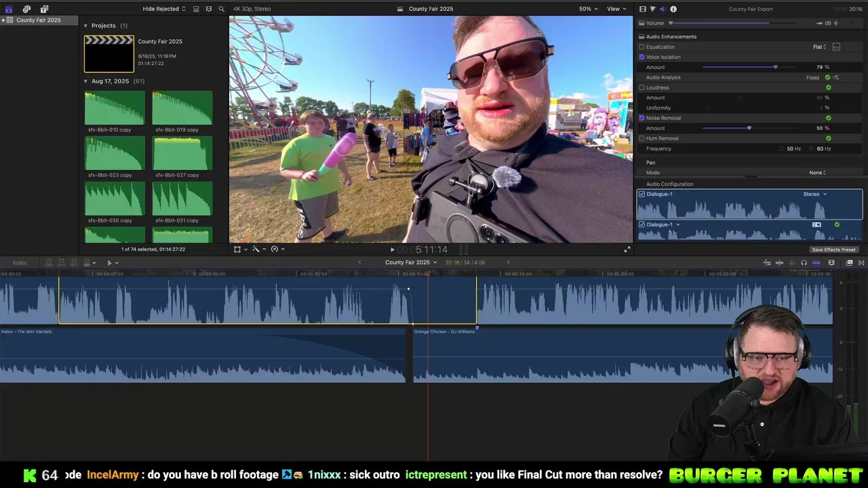Select the sfx-8bit-031 copy audio clip
The width and height of the screenshot is (868, 488).
click(x=182, y=199)
